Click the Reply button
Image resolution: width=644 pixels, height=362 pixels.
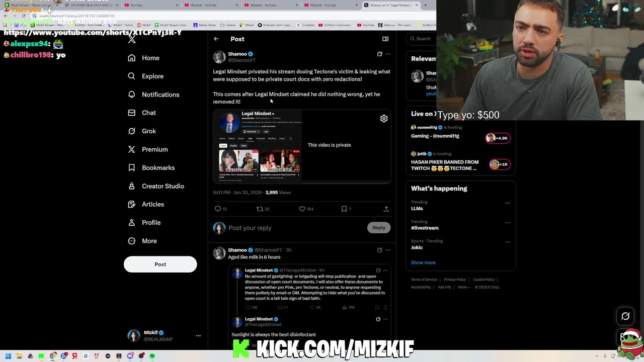point(379,228)
